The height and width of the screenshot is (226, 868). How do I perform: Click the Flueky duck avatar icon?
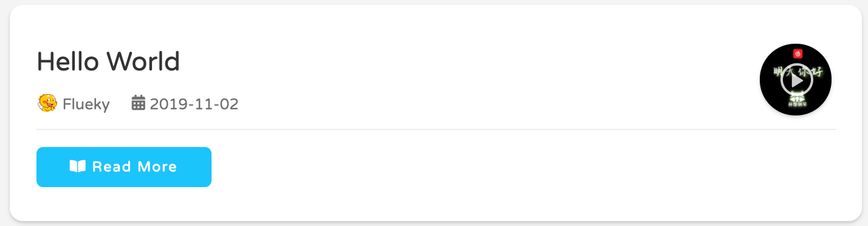coord(47,104)
